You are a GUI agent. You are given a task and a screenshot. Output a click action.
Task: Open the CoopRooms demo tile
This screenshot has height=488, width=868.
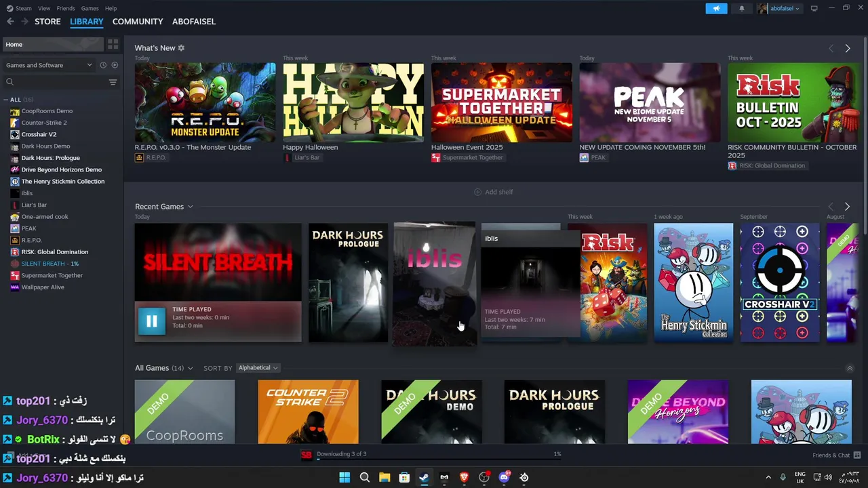tap(184, 412)
